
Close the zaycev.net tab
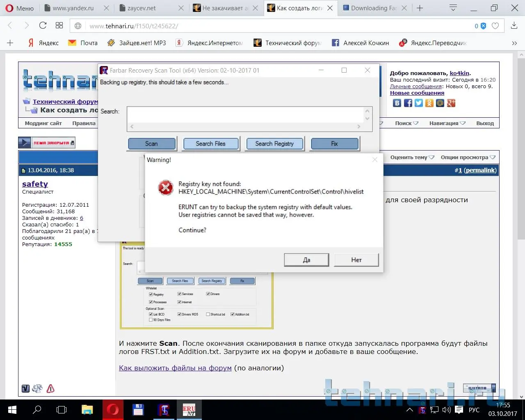[x=181, y=8]
